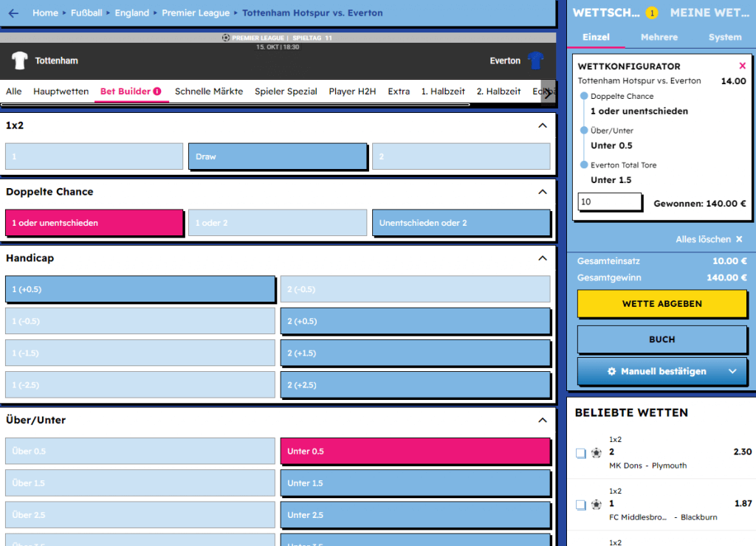Switch to the Spieler Spezial tab
The height and width of the screenshot is (546, 756).
click(x=286, y=91)
